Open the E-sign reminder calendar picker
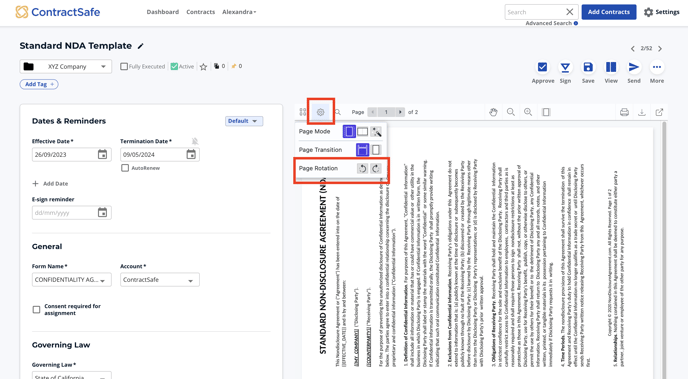 pyautogui.click(x=102, y=213)
